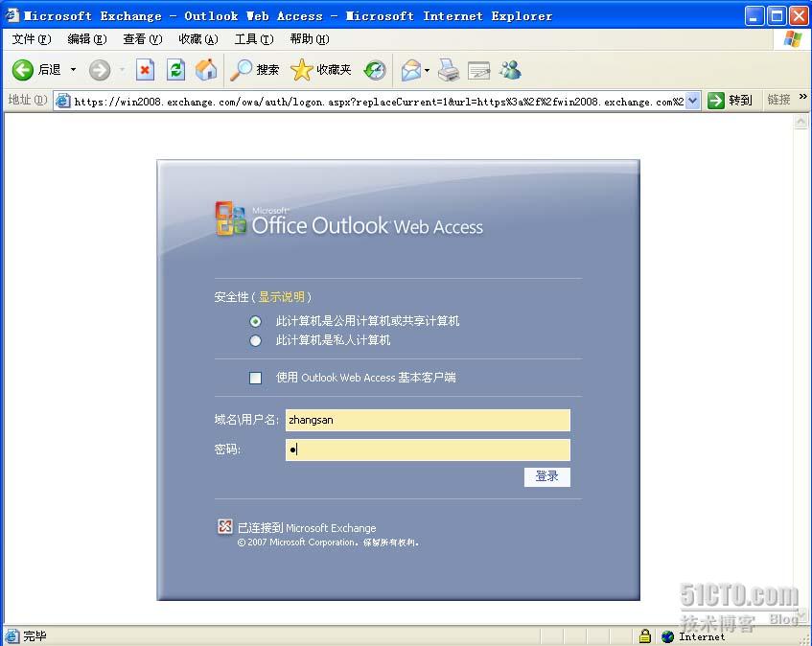Stop page loading with red X icon
This screenshot has width=812, height=646.
[145, 70]
